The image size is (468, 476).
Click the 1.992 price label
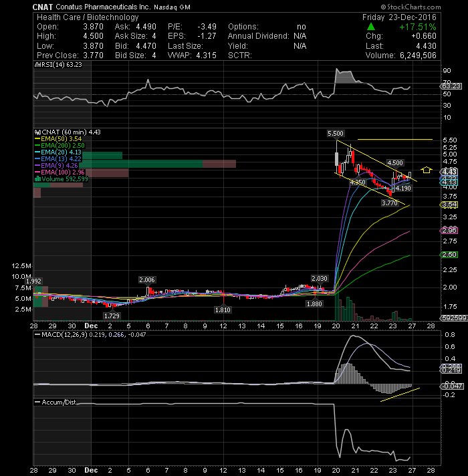pyautogui.click(x=33, y=281)
